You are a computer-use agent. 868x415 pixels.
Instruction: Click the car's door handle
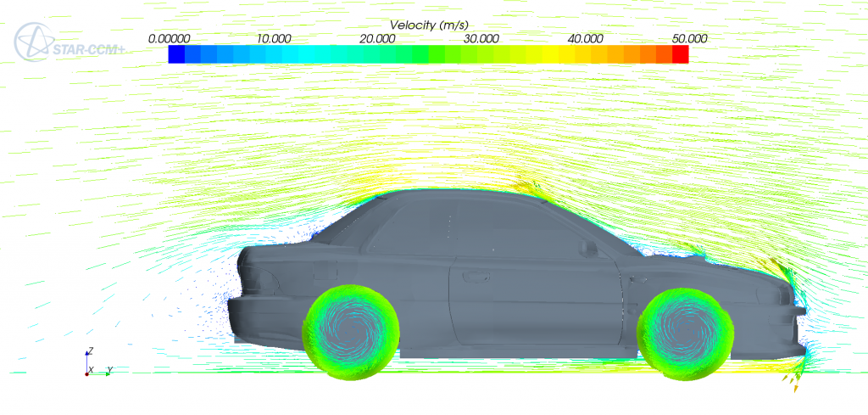coord(477,275)
